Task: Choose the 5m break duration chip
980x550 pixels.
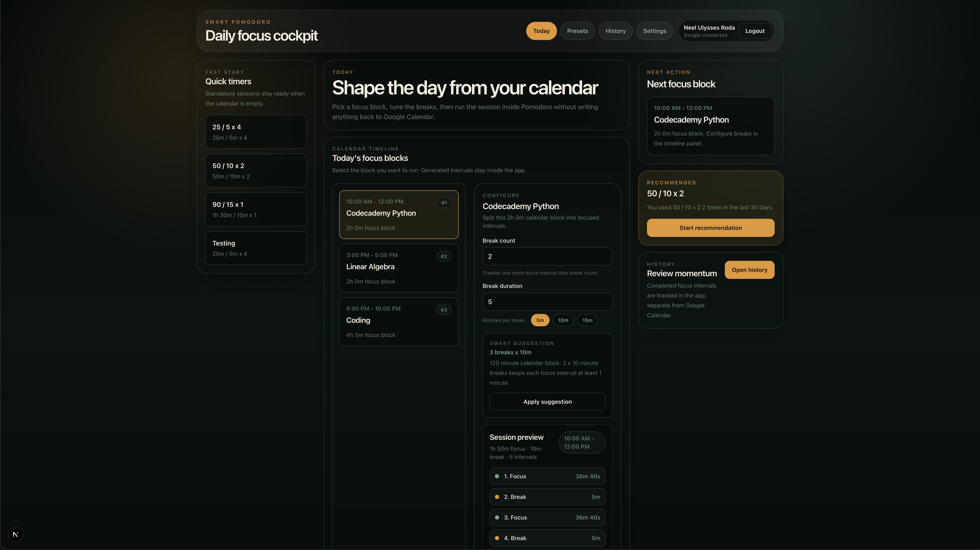Action: point(540,320)
